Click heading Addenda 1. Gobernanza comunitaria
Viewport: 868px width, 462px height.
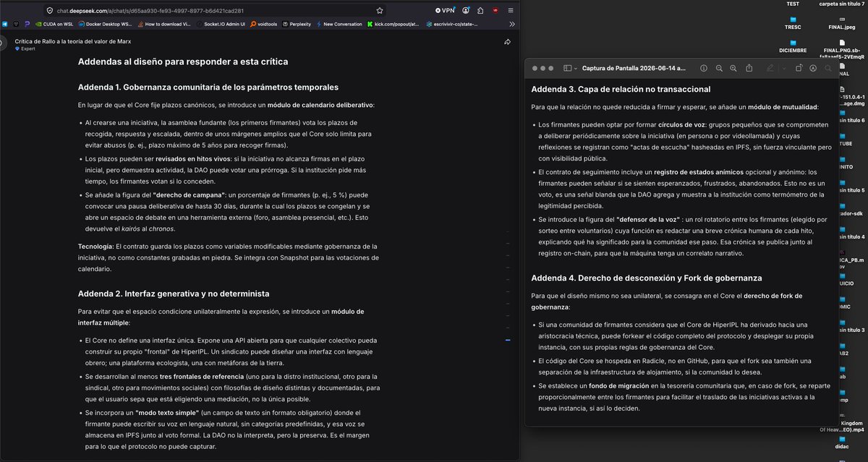[x=208, y=87]
